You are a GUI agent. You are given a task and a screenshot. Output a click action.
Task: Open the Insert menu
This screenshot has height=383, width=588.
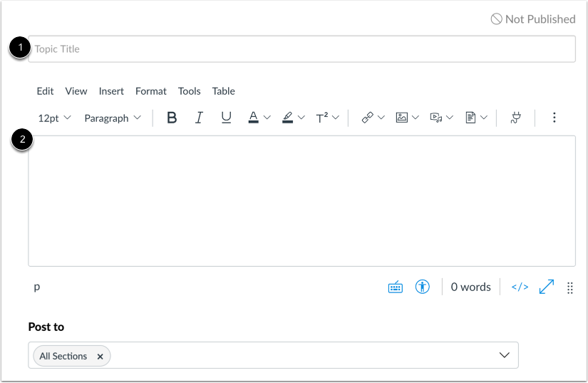[111, 91]
